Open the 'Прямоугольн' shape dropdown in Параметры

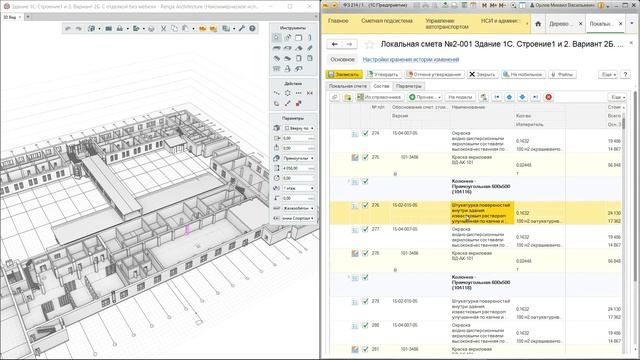point(299,158)
